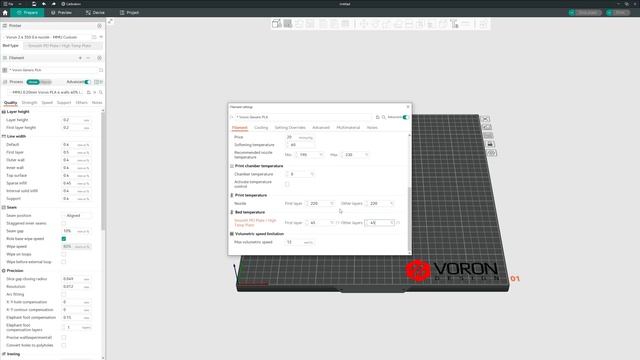The height and width of the screenshot is (360, 640).
Task: Click the Home icon
Action: [5, 13]
